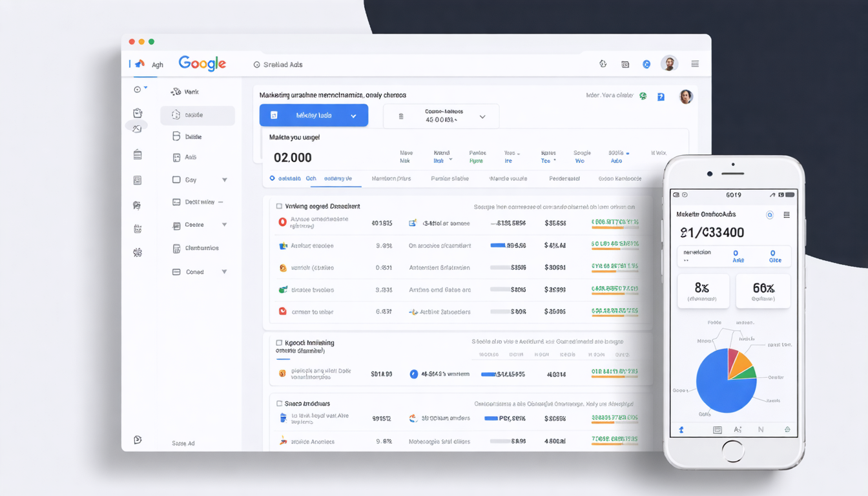
Task: Select the 'Clanbornice' sidebar menu item
Action: [x=196, y=248]
